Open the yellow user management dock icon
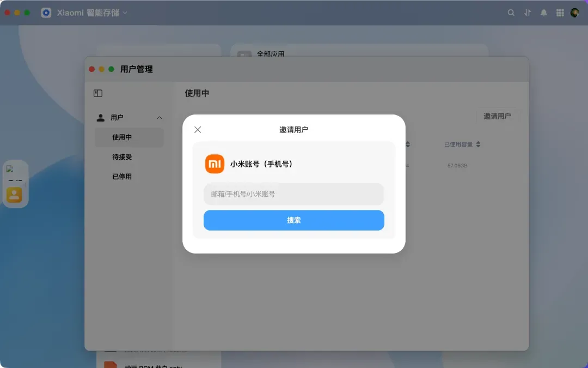Image resolution: width=588 pixels, height=368 pixels. tap(14, 195)
